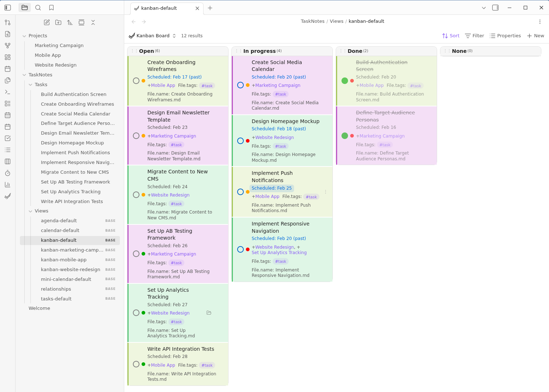Toggle the left sidebar collapse icon
This screenshot has height=392, width=549.
(x=8, y=8)
